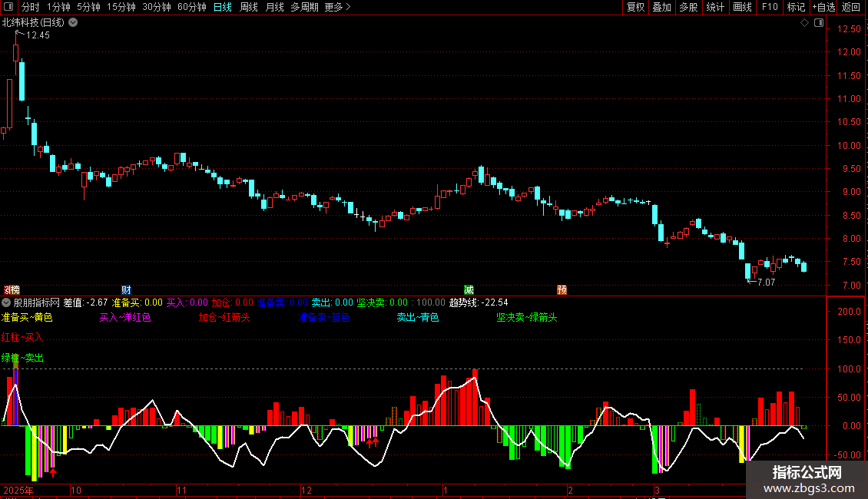Click the 红柱~买入 label
The height and width of the screenshot is (499, 868).
pyautogui.click(x=22, y=338)
